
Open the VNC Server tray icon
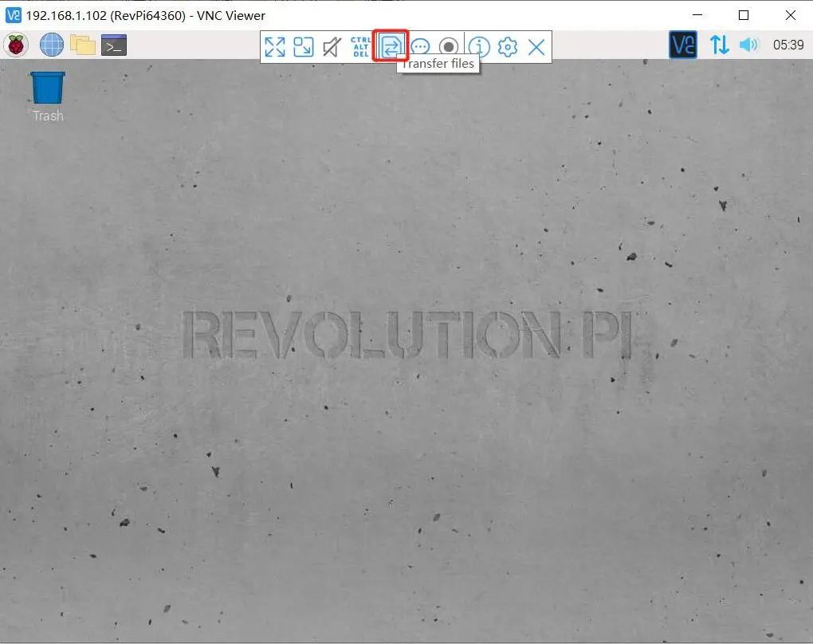682,45
